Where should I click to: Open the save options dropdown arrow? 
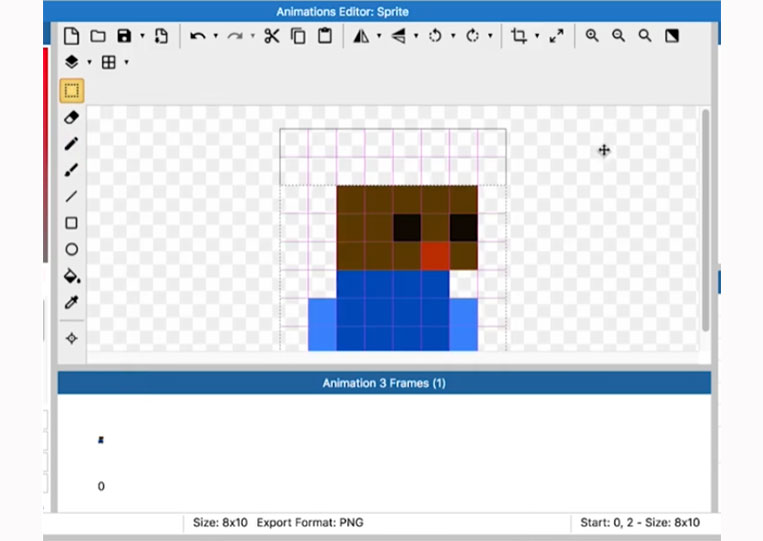pos(142,36)
